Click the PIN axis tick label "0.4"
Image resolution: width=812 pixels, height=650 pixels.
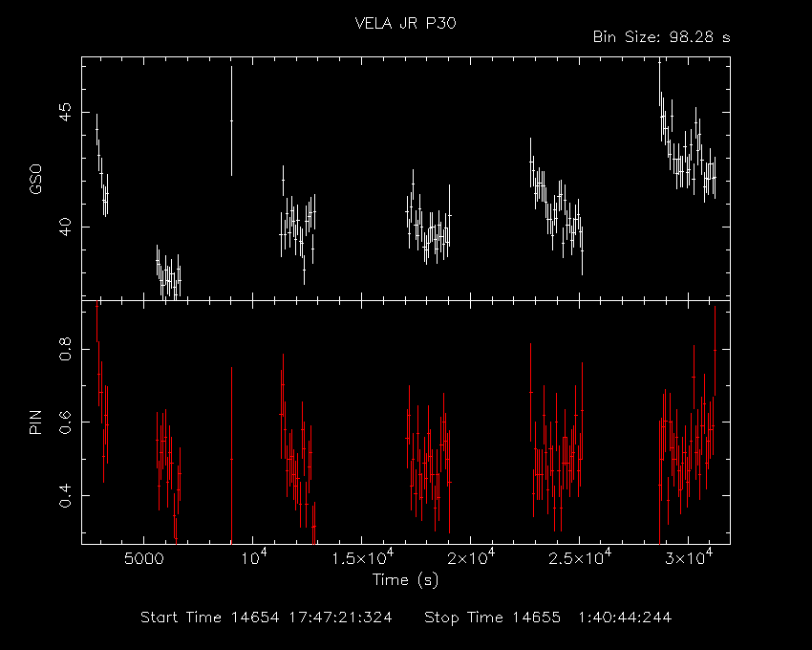(x=66, y=495)
